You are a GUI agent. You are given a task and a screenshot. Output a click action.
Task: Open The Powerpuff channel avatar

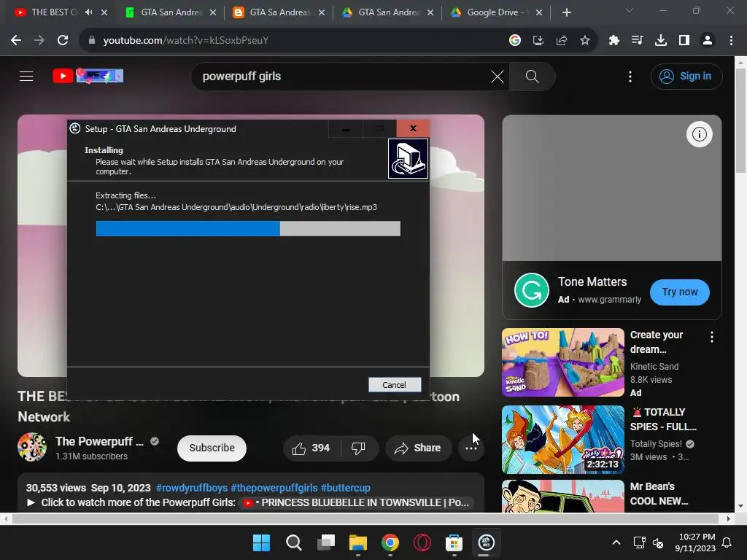point(32,447)
